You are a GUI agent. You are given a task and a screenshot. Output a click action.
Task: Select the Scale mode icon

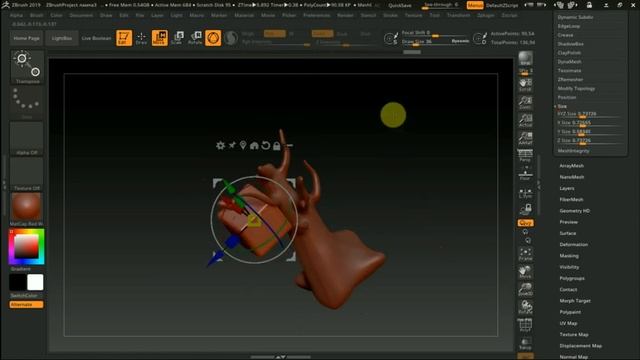pos(177,38)
